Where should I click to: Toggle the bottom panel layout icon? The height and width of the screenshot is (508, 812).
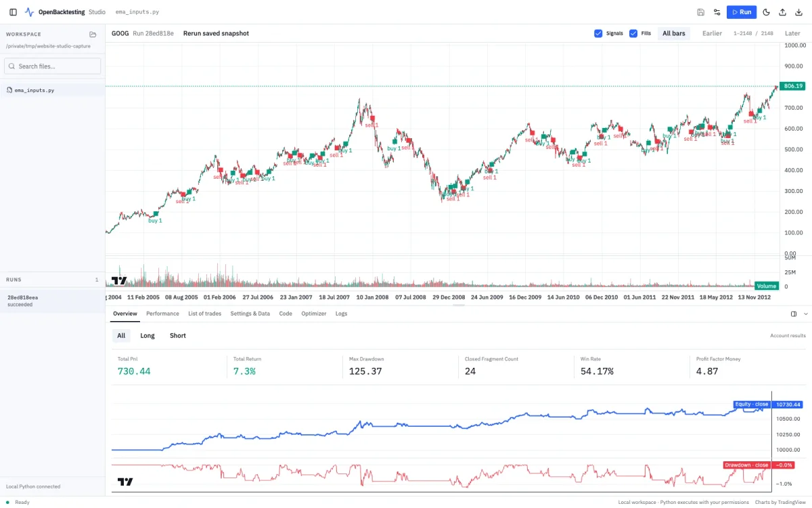794,314
